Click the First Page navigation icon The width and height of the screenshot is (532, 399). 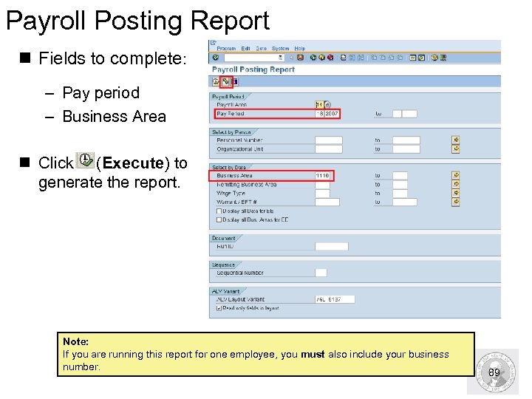pyautogui.click(x=374, y=58)
